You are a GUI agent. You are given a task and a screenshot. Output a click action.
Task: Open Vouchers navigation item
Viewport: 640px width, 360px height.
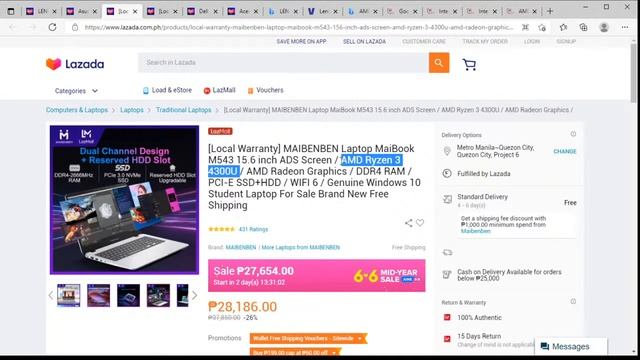point(265,90)
